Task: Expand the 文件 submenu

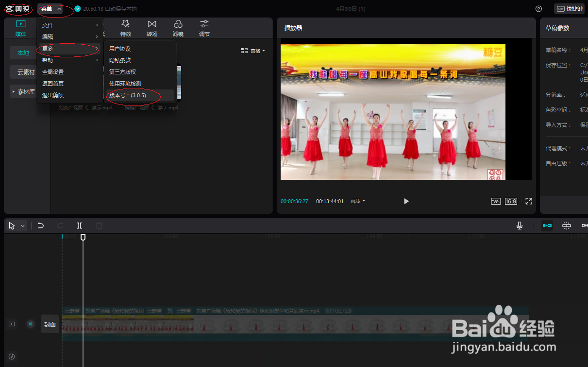Action: point(69,25)
